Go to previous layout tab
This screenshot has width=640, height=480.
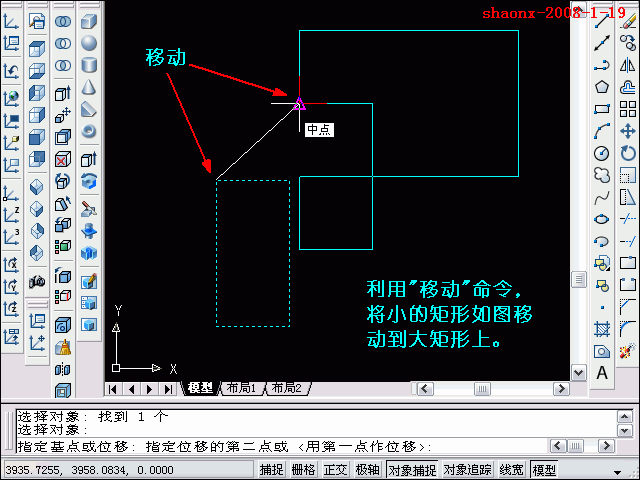pos(131,389)
